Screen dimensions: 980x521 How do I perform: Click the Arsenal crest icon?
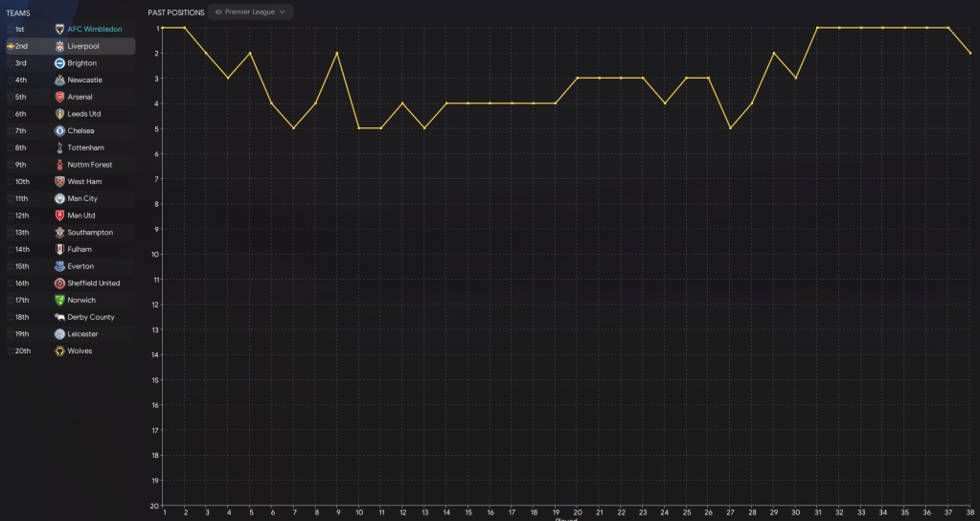59,97
